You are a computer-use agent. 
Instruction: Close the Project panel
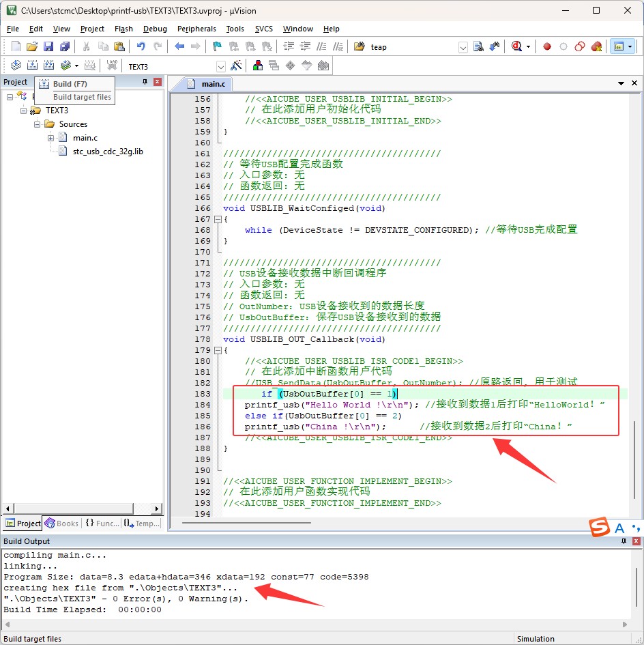157,82
